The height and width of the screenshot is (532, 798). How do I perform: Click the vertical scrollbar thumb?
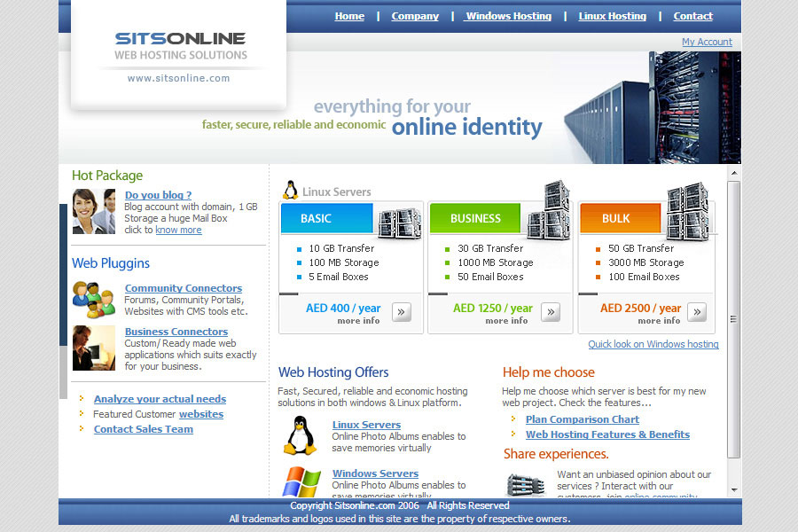734,320
